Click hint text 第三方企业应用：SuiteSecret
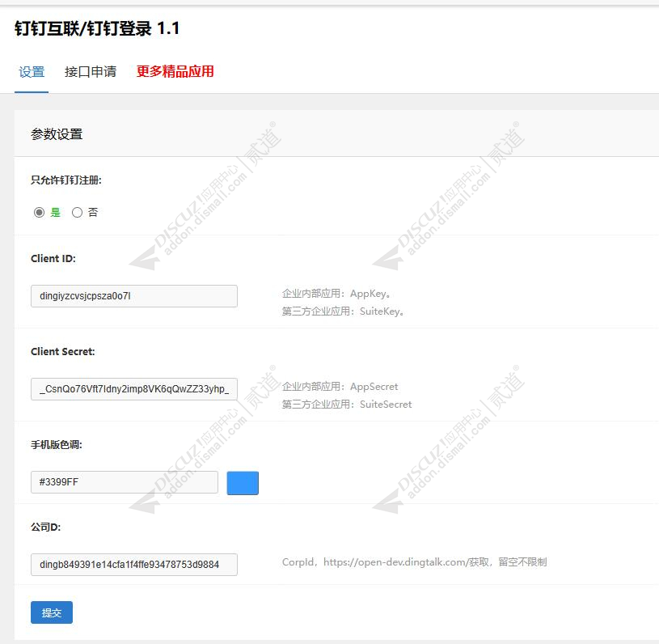The width and height of the screenshot is (659, 644). click(x=347, y=405)
